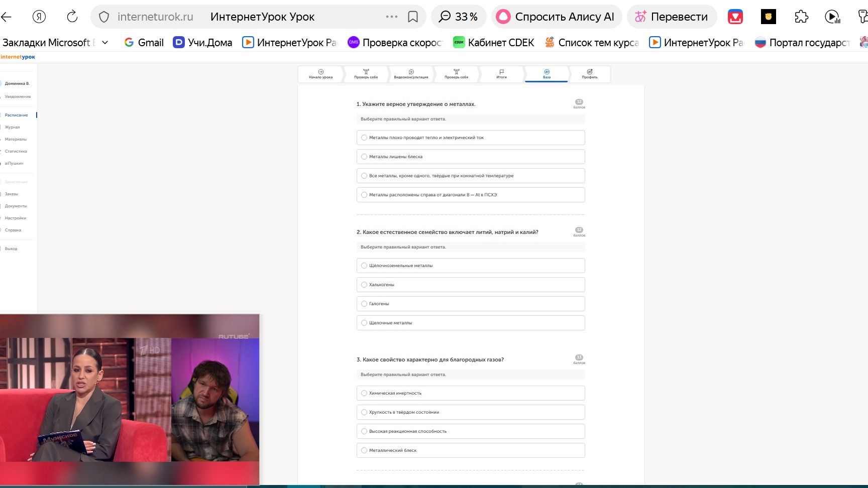Image resolution: width=868 pixels, height=488 pixels.
Task: Go back with the browser back arrow
Action: [x=6, y=17]
